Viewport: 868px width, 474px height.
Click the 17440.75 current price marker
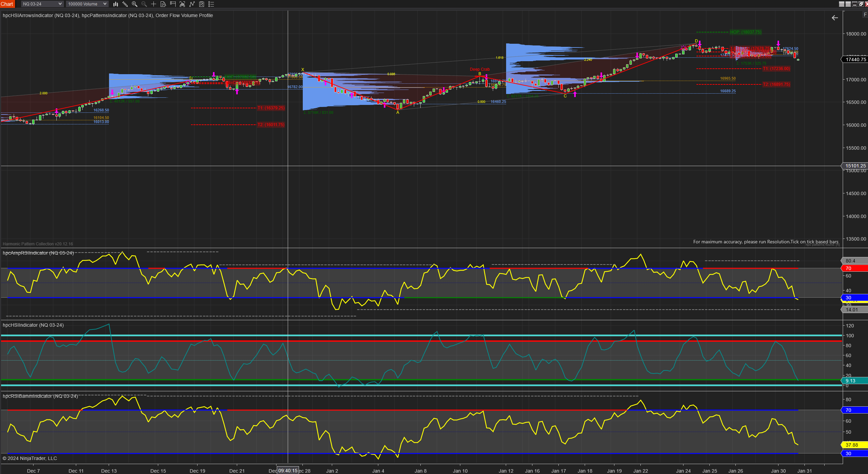click(855, 59)
